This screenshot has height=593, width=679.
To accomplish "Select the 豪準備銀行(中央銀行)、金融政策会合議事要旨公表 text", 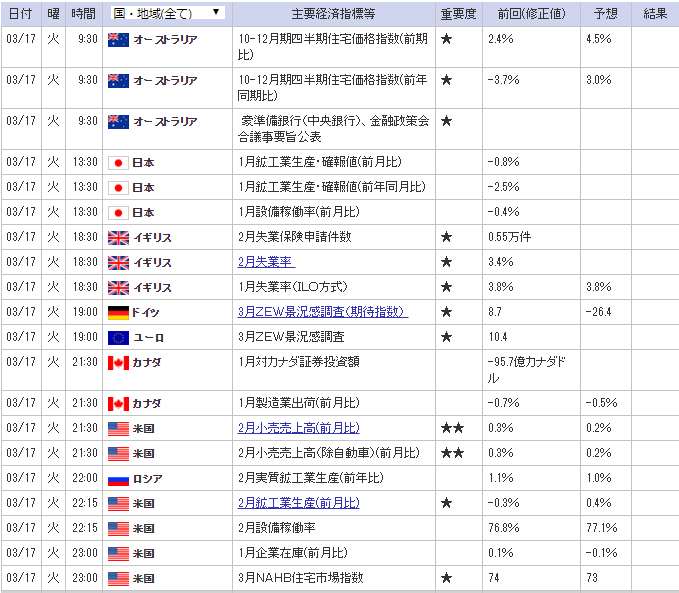I will 333,129.
